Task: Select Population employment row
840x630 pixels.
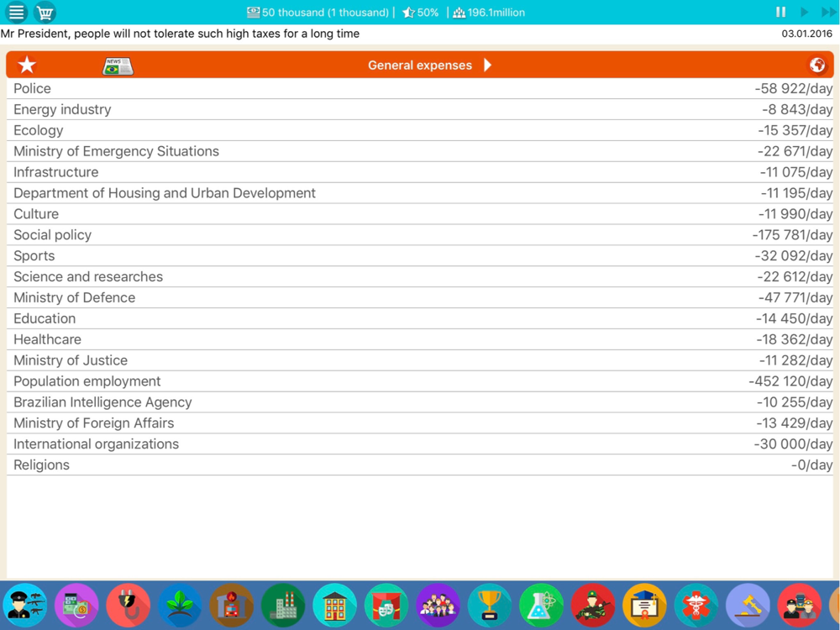Action: (420, 381)
